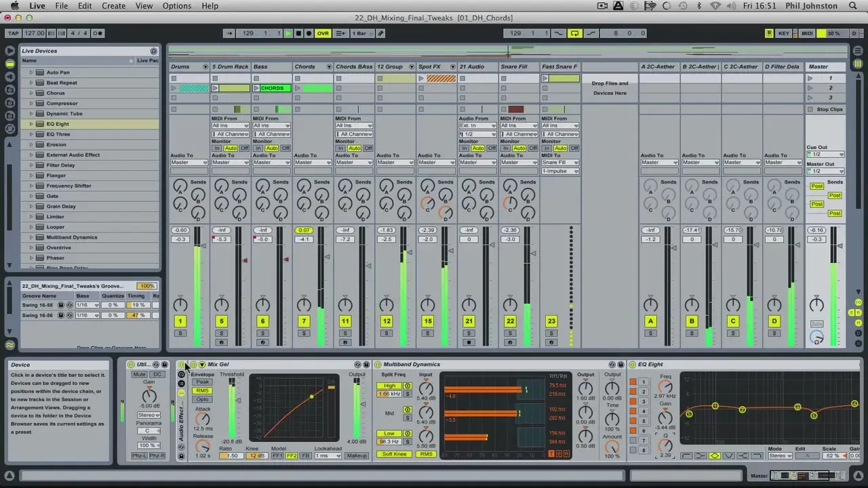
Task: Open the Groove Pool wave icon
Action: pyautogui.click(x=9, y=345)
